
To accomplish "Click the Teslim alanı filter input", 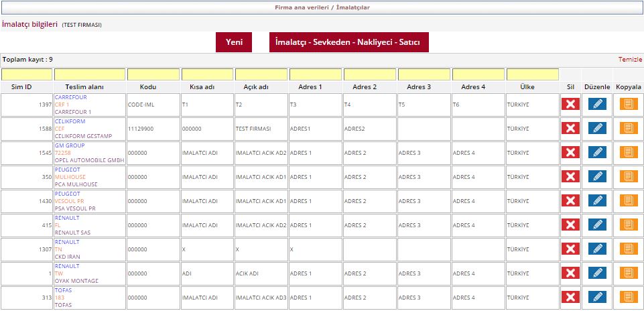I will (x=90, y=74).
